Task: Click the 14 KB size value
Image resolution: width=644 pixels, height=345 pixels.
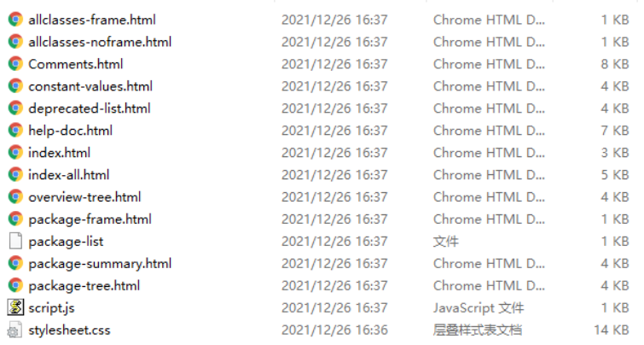Action: tap(612, 330)
